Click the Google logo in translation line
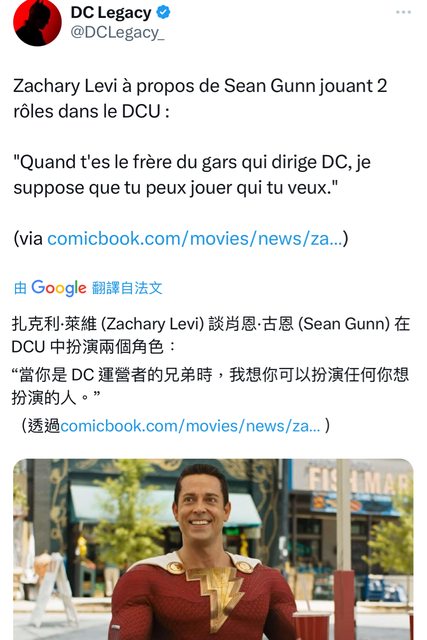The height and width of the screenshot is (640, 427). point(59,288)
